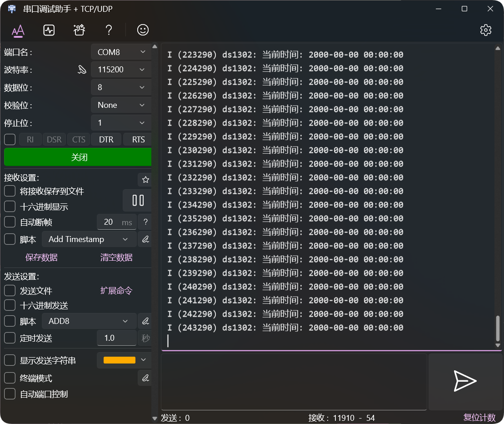Click the green 关闭 port button

click(78, 157)
